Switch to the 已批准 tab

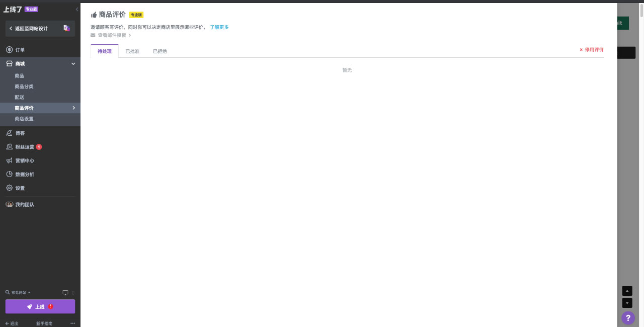(x=132, y=51)
